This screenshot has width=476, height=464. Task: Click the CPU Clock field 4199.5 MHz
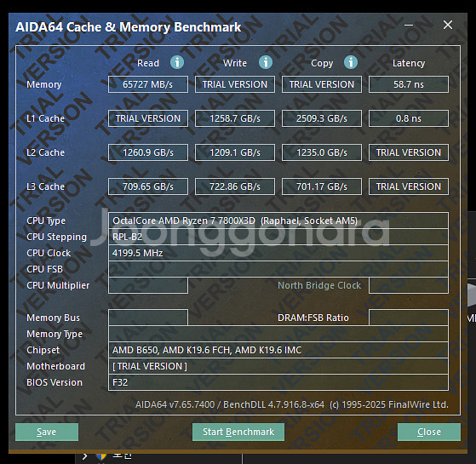pos(278,253)
